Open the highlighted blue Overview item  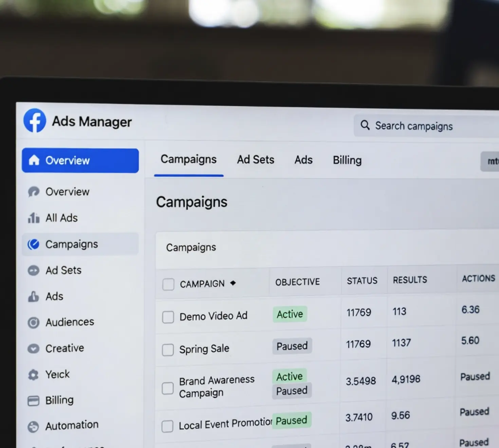(x=80, y=161)
